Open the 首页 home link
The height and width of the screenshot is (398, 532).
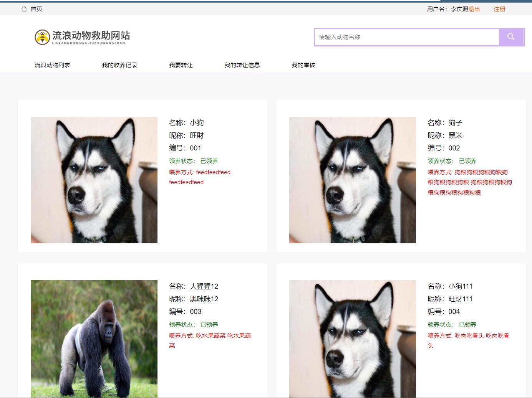pyautogui.click(x=36, y=9)
